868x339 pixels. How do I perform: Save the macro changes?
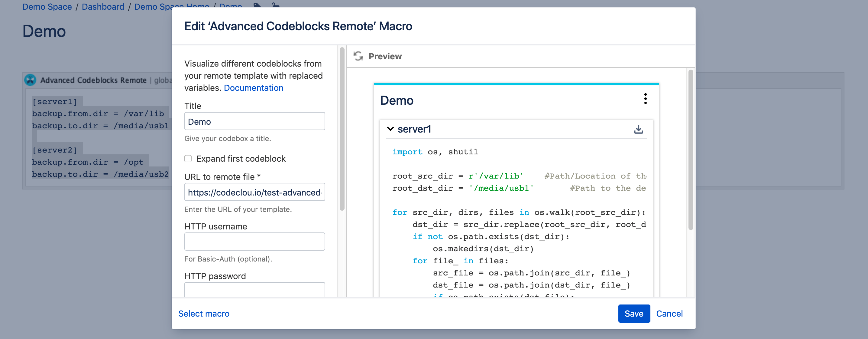pyautogui.click(x=634, y=313)
